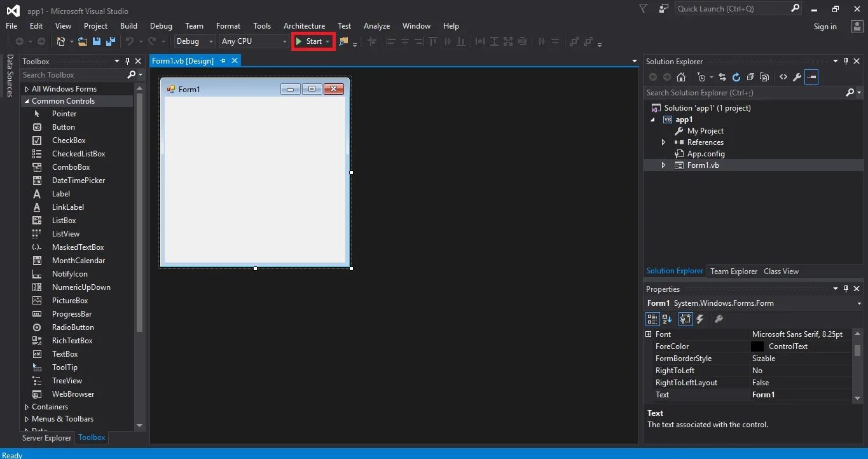This screenshot has height=459, width=868.
Task: Click the Refresh icon in Solution Explorer
Action: (736, 77)
